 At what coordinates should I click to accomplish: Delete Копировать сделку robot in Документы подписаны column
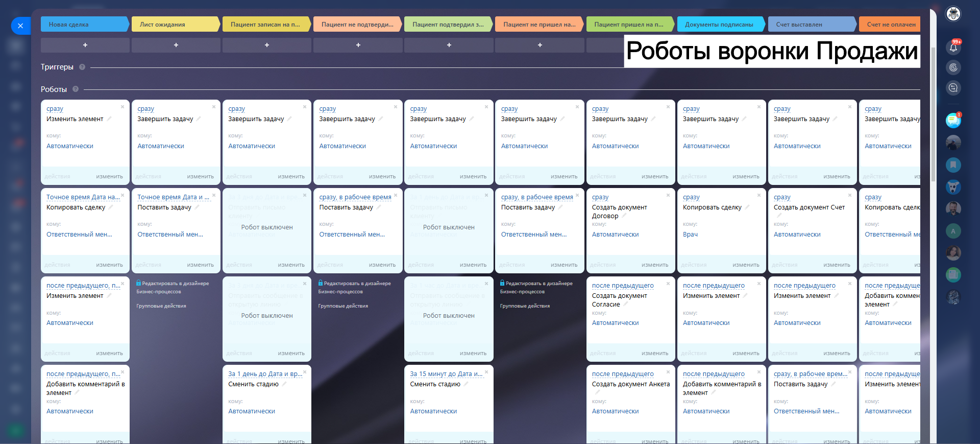(x=759, y=195)
